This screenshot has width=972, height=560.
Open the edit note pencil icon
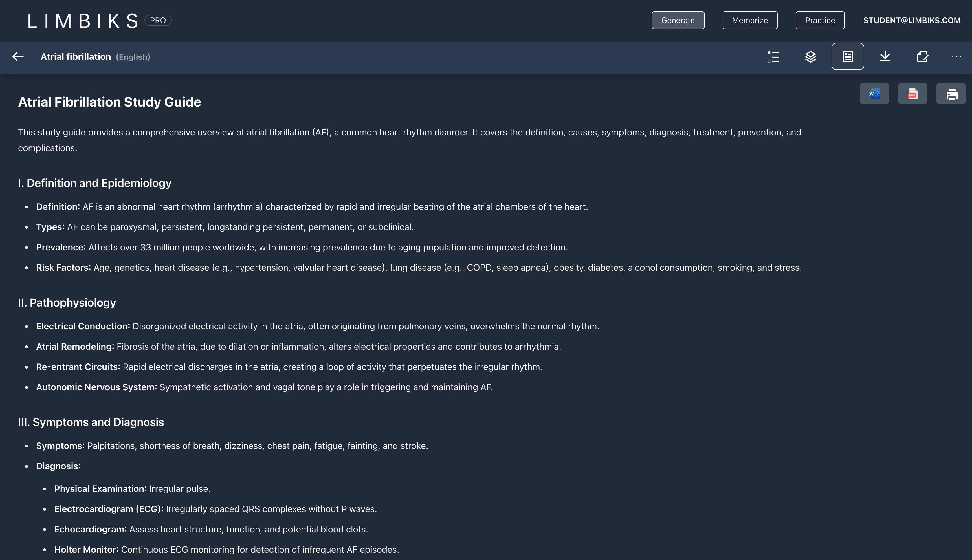(922, 57)
